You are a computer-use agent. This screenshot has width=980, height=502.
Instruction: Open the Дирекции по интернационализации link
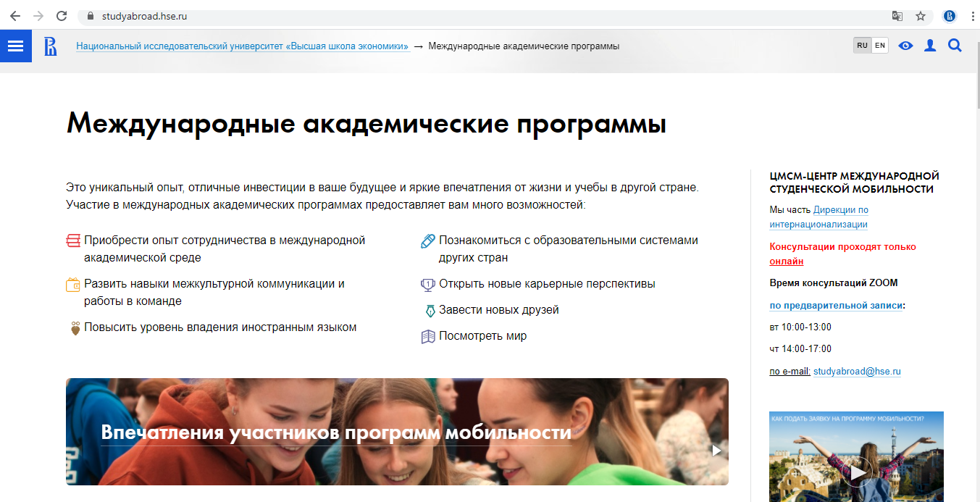[818, 217]
